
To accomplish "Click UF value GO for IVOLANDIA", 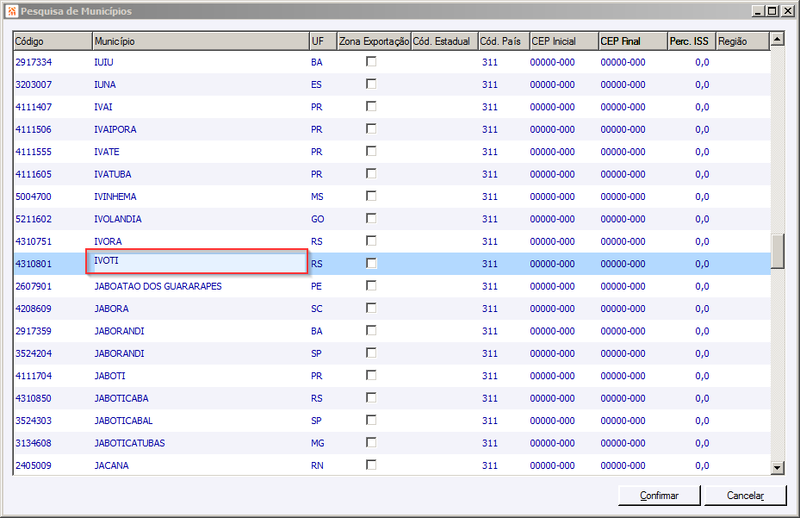I will (317, 219).
